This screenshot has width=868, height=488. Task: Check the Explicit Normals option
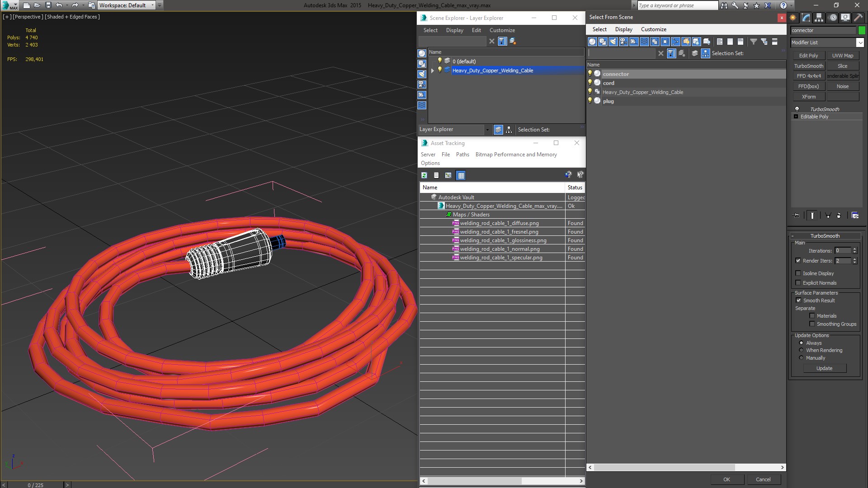click(798, 283)
